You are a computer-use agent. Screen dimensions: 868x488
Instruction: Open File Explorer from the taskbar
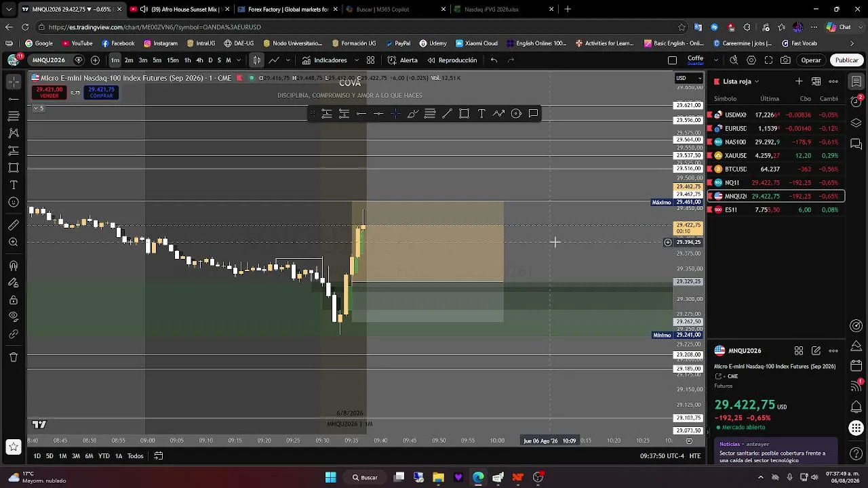pos(438,477)
